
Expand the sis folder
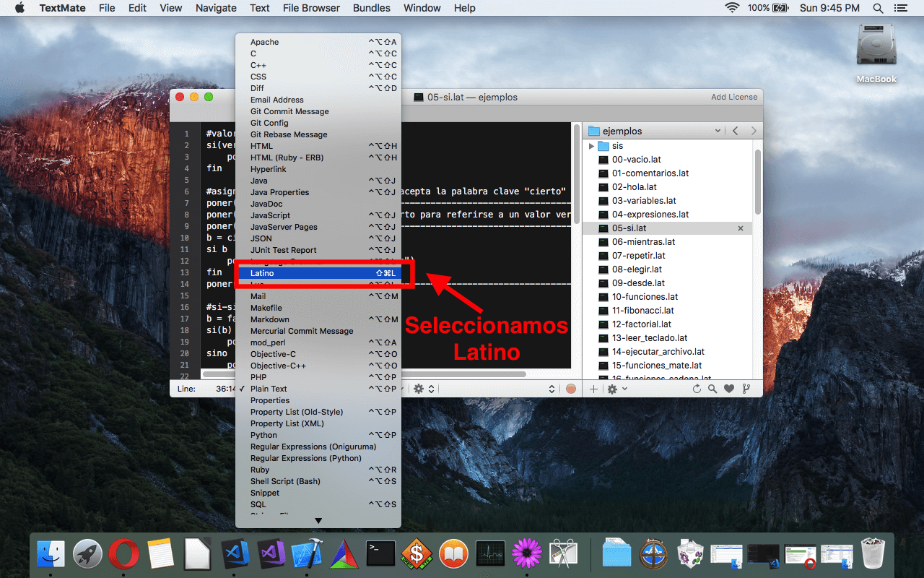[x=592, y=146]
